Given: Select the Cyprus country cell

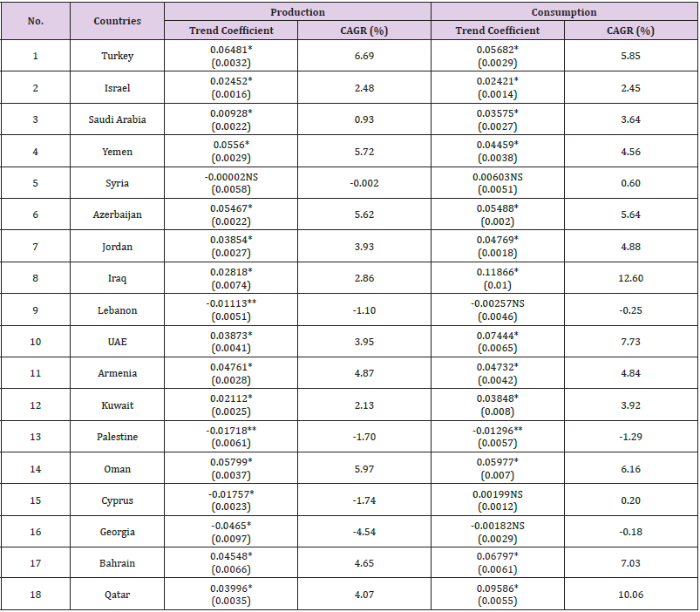Looking at the screenshot, I should [117, 500].
